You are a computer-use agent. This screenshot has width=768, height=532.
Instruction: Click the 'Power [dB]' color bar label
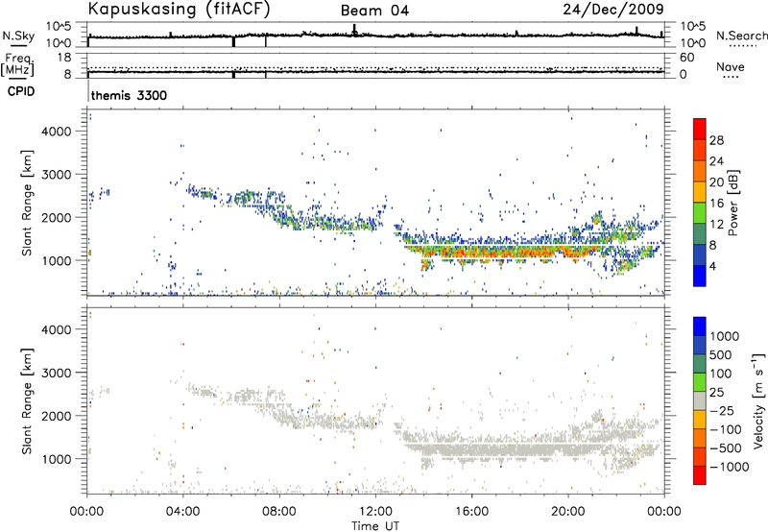pos(733,203)
